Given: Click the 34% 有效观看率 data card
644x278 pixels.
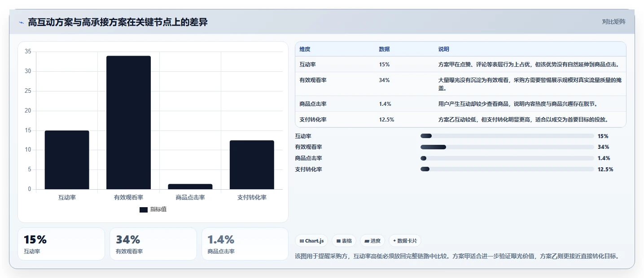Looking at the screenshot, I should point(153,244).
